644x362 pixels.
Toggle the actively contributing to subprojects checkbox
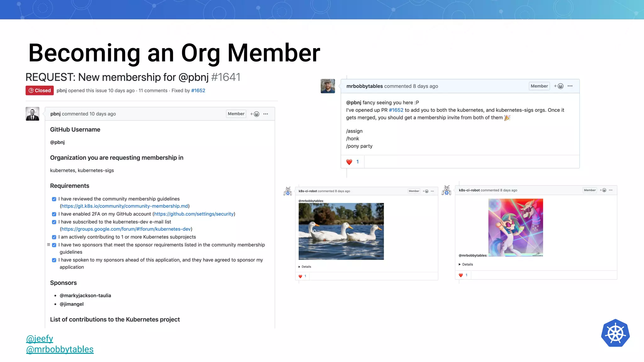(x=54, y=237)
